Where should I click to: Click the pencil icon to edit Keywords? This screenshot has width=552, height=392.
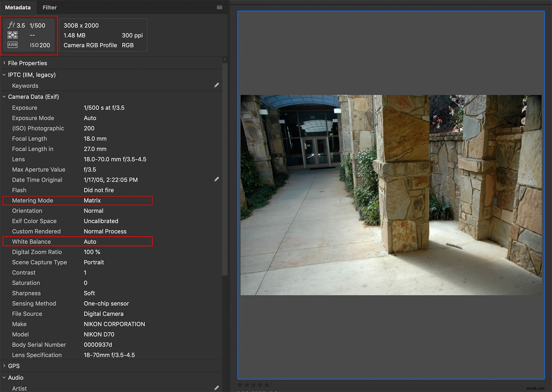[x=217, y=85]
